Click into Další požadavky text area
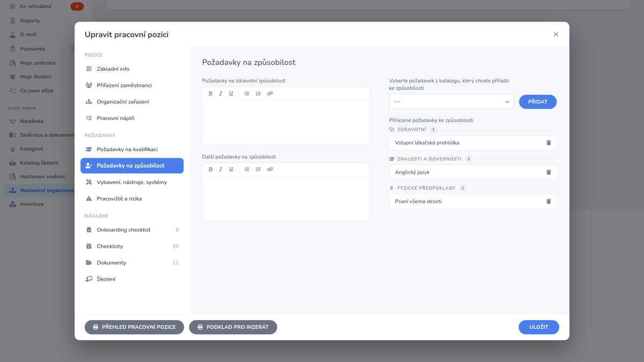This screenshot has height=362, width=644. click(286, 198)
